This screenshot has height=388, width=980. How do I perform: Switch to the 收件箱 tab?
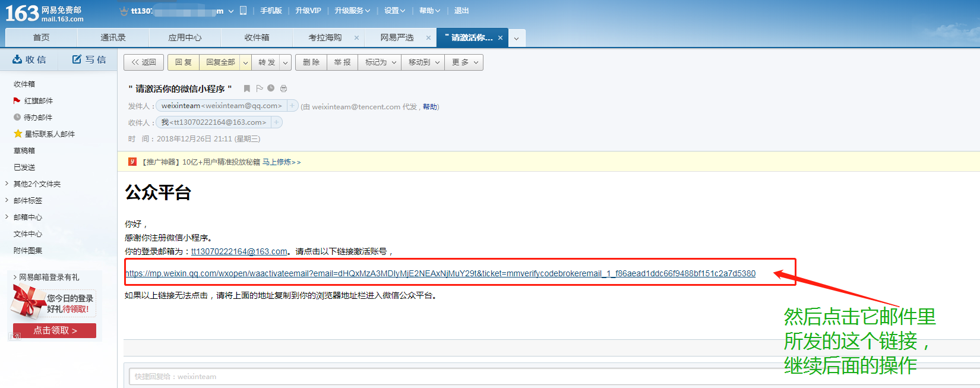pyautogui.click(x=257, y=37)
